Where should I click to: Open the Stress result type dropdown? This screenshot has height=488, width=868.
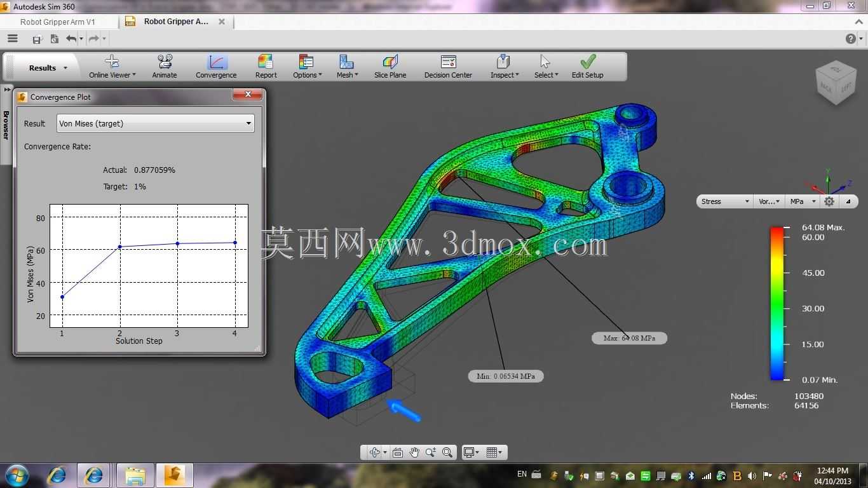point(725,201)
